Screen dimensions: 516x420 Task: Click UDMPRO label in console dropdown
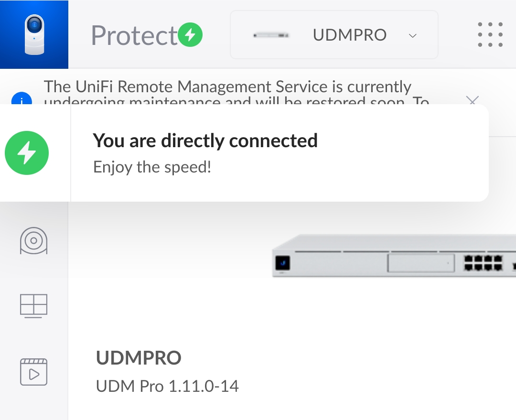pos(349,35)
